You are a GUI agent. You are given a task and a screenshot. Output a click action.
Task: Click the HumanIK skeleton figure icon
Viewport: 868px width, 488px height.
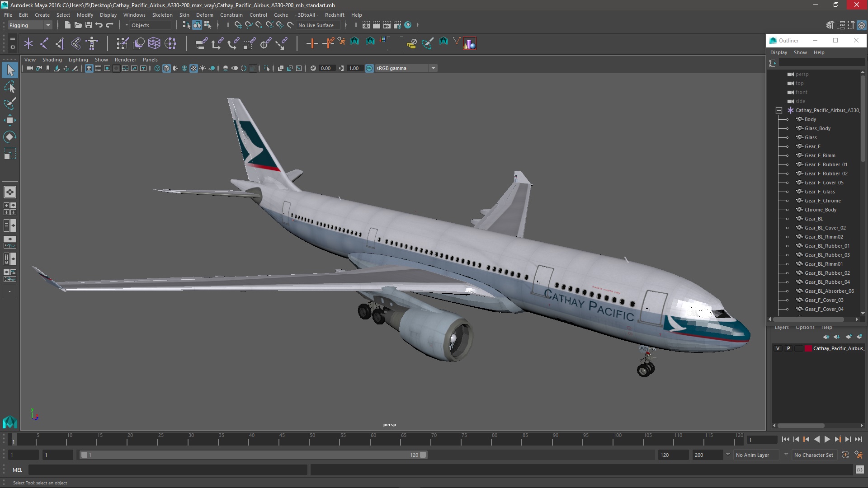pos(92,43)
